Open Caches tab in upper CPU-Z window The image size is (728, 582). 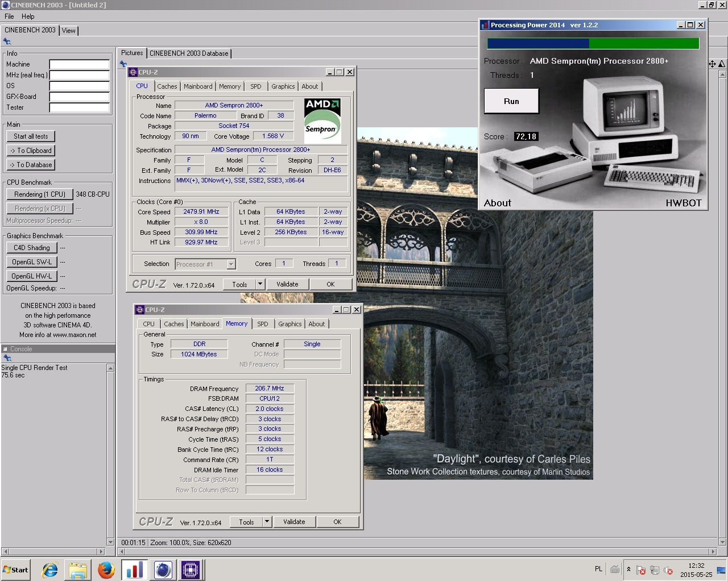[x=167, y=86]
